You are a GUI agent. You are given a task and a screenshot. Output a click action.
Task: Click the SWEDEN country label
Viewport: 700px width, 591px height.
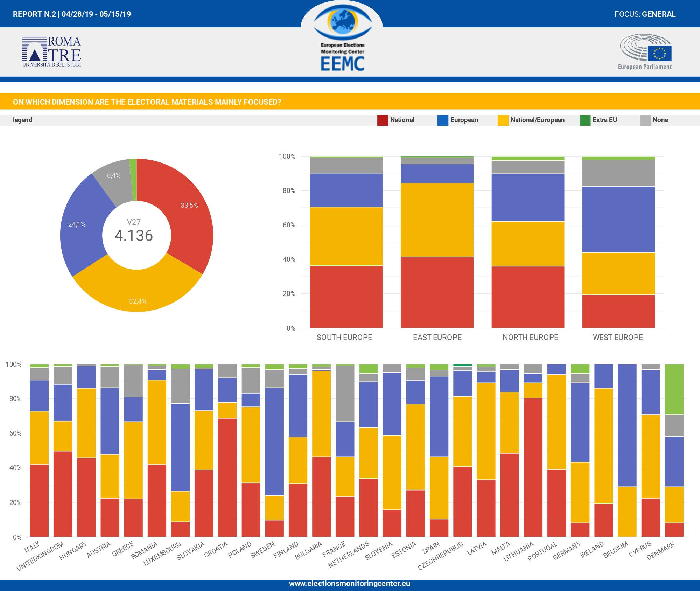pos(263,550)
